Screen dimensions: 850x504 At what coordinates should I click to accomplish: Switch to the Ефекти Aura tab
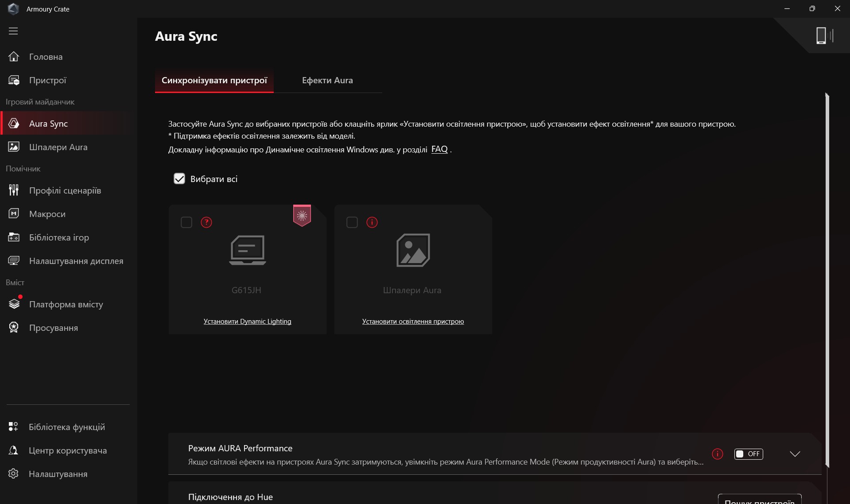coord(327,80)
